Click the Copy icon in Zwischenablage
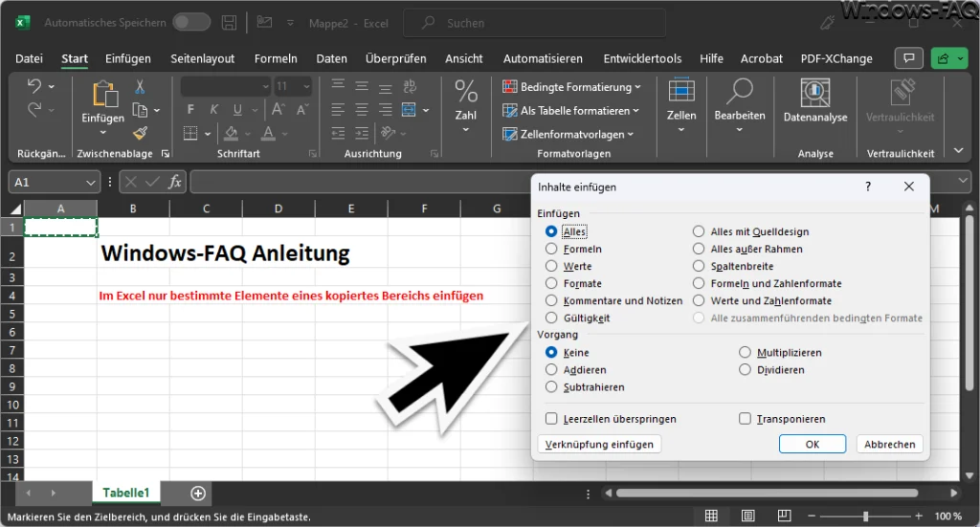 [x=140, y=111]
